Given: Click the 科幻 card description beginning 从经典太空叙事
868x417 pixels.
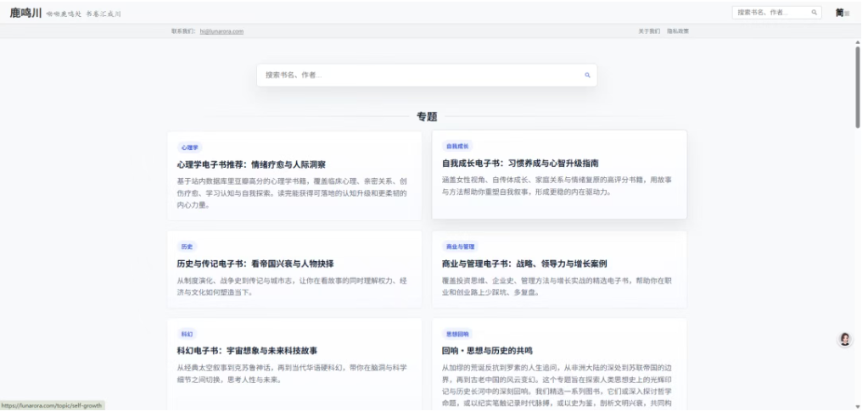Looking at the screenshot, I should click(292, 373).
